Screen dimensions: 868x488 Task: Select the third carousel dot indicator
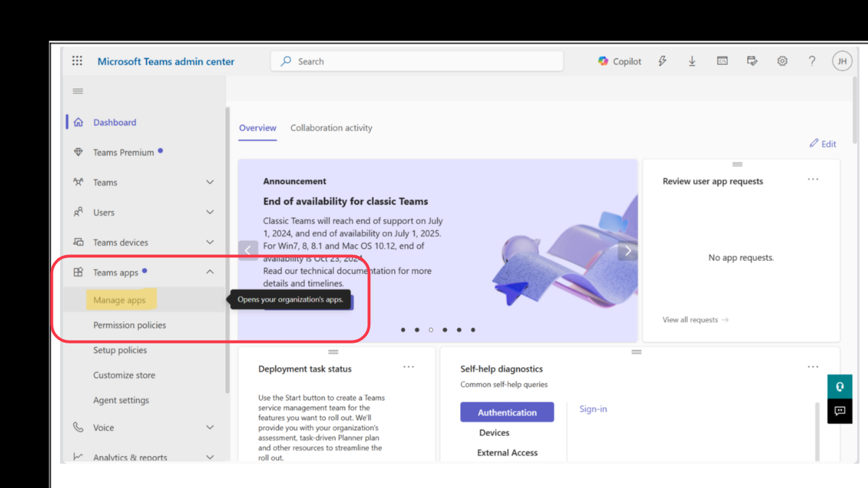point(431,330)
